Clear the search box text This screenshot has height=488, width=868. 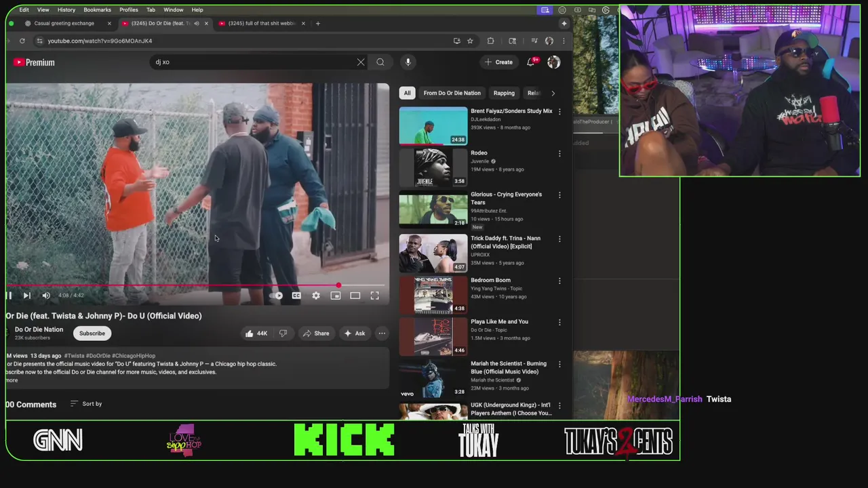361,62
